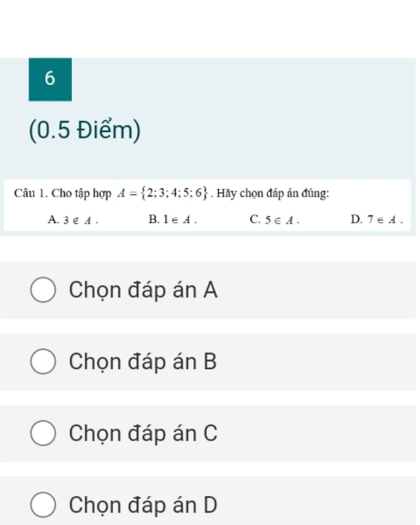This screenshot has width=420, height=525.
Task: Click empty space in answer A row
Action: pyautogui.click(x=316, y=290)
